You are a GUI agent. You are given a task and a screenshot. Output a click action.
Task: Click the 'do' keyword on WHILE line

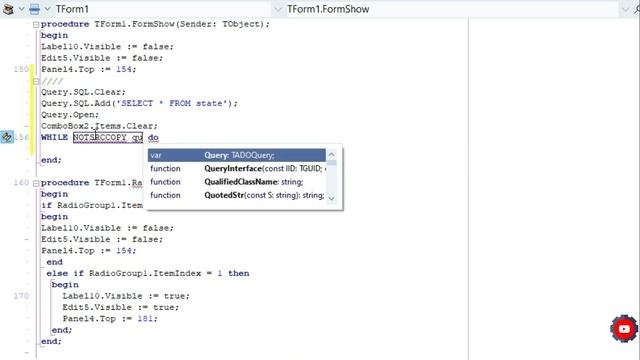click(153, 138)
